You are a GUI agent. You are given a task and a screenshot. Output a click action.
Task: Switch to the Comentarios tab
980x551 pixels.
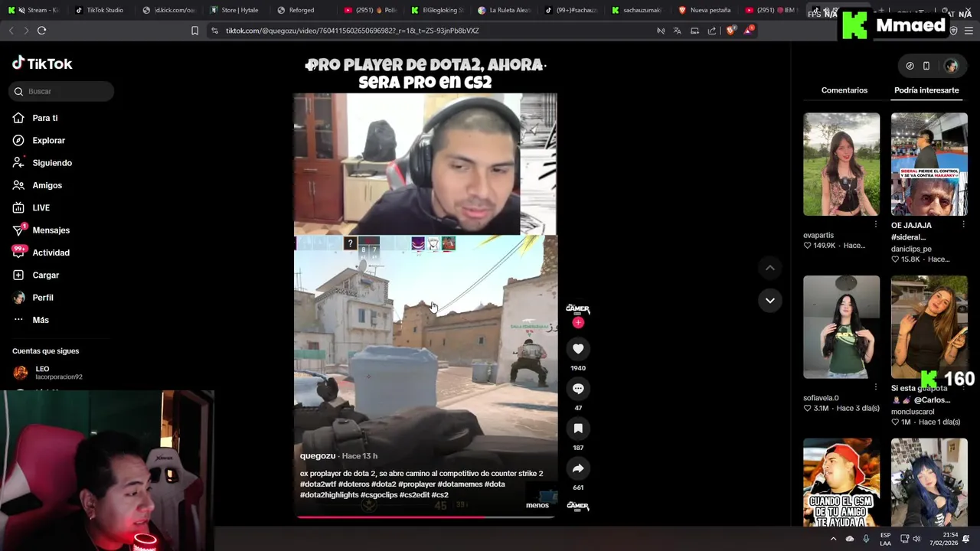844,90
